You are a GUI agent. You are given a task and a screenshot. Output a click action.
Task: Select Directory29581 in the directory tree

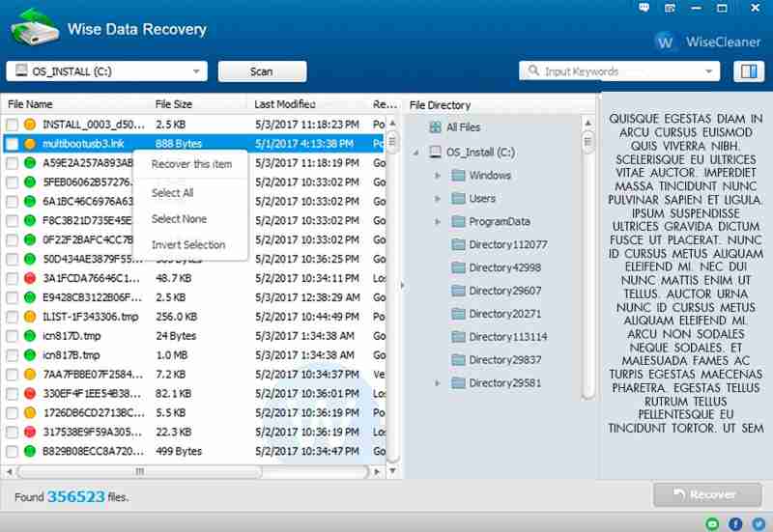pyautogui.click(x=504, y=383)
